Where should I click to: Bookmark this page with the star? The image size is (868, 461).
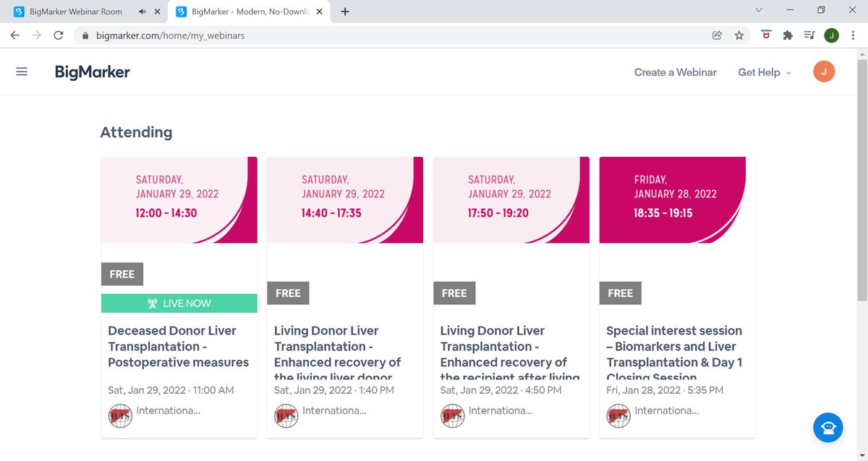point(739,35)
